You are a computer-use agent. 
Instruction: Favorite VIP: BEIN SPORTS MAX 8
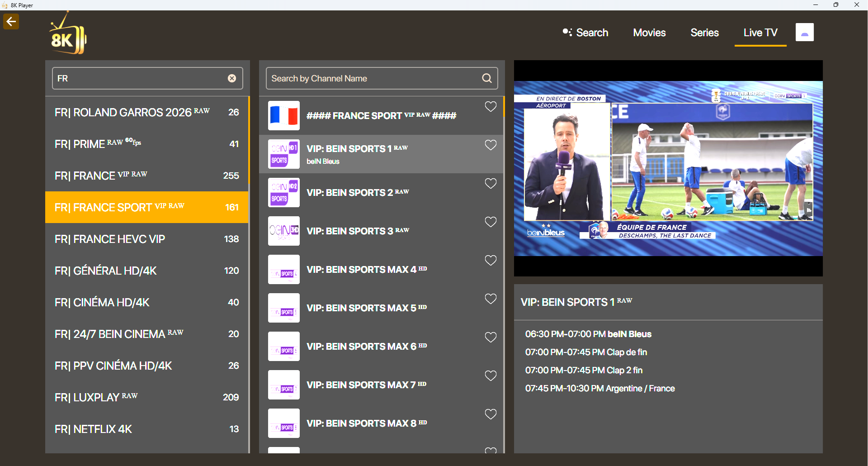[x=491, y=414]
